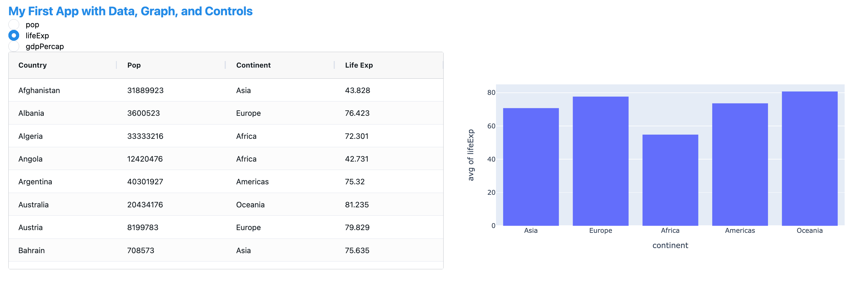Click the Africa bar in chart

click(x=670, y=180)
